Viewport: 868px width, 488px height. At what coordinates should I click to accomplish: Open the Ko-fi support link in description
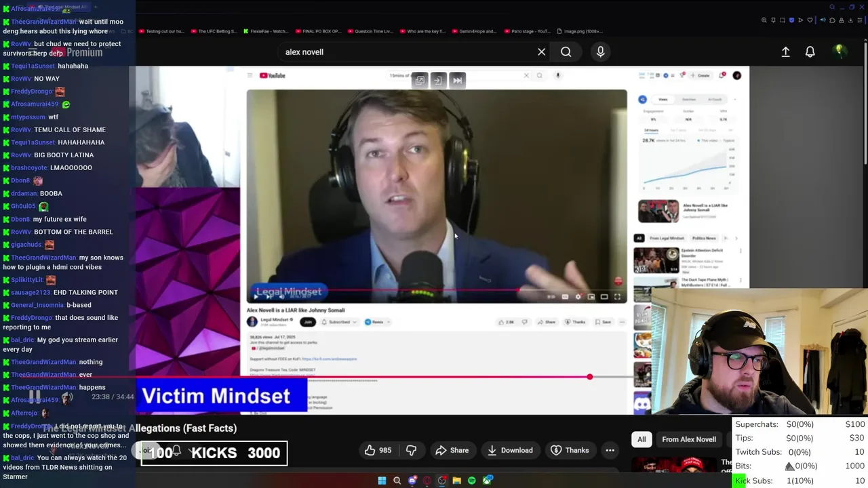(329, 359)
